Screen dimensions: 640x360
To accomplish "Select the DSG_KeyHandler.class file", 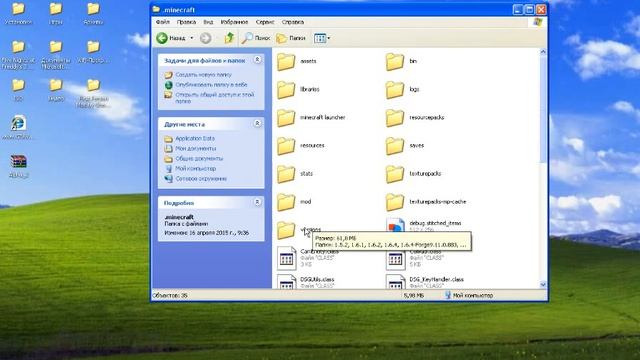I will coord(425,282).
